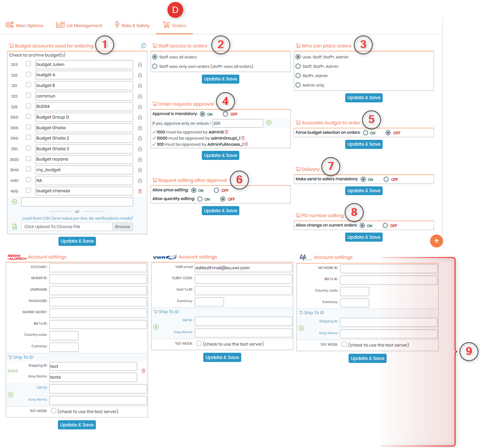The height and width of the screenshot is (448, 480).
Task: Enable Sigma-Aldrich test mode checkbox
Action: [54, 411]
